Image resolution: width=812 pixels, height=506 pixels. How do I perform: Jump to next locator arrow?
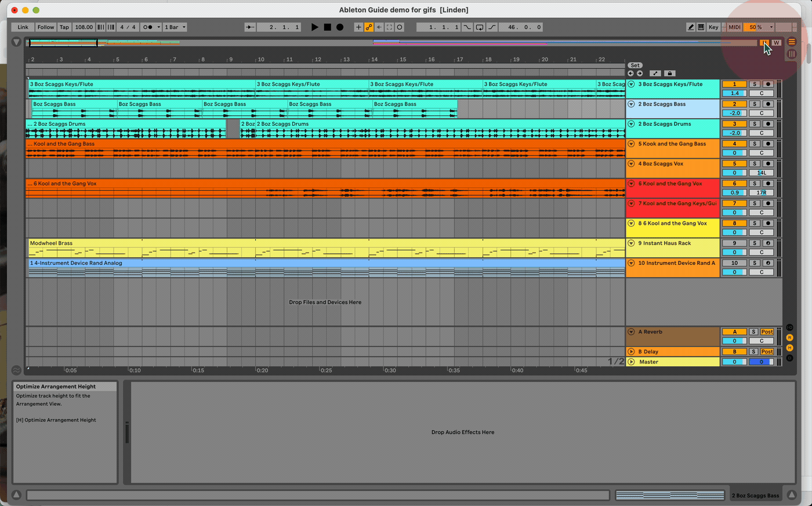pos(640,74)
